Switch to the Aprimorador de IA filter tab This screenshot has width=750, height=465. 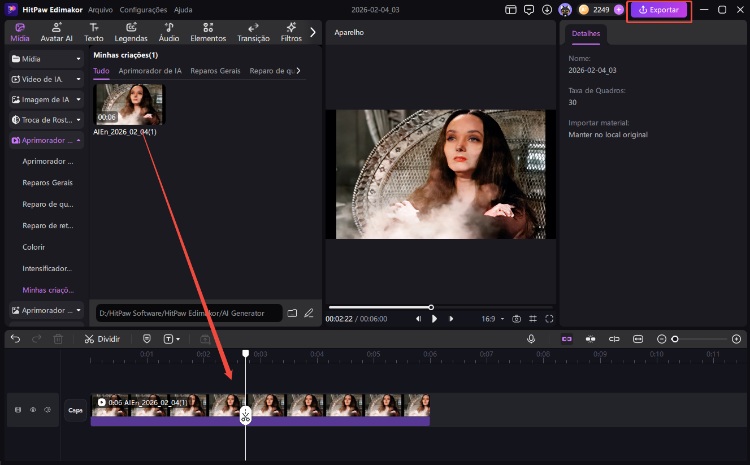click(x=150, y=71)
